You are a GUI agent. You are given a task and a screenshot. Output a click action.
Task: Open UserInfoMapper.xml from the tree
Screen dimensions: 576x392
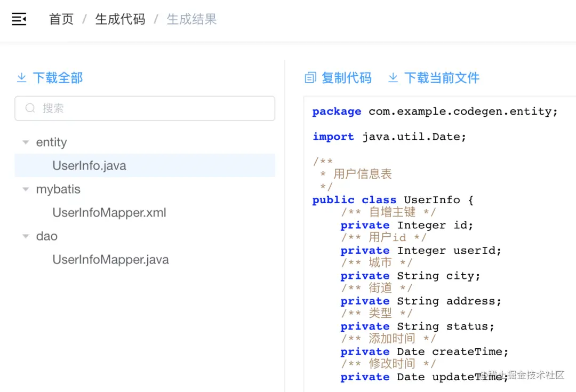(109, 212)
